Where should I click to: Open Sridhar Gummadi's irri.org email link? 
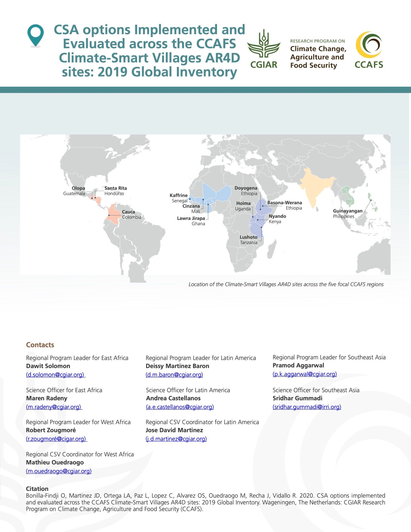tap(307, 407)
